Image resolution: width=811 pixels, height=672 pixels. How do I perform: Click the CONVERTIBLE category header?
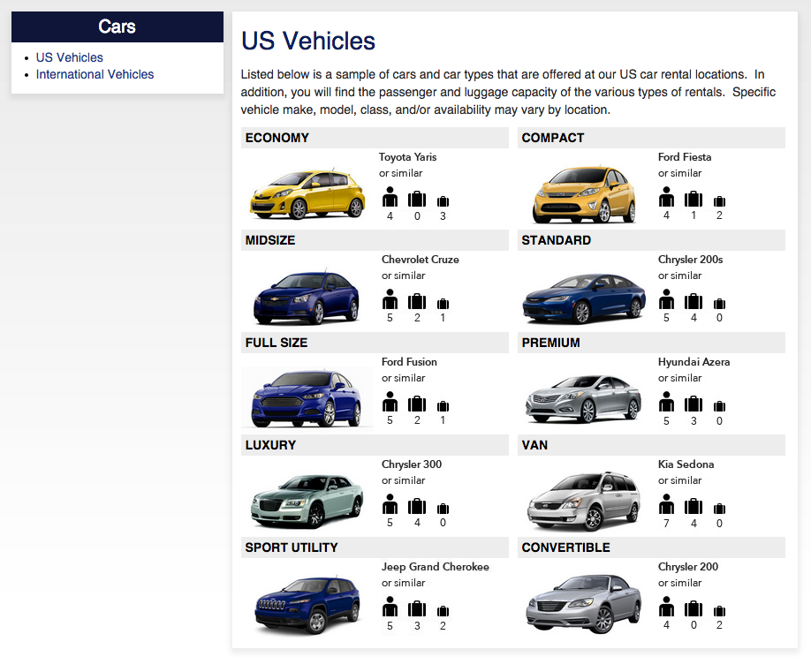651,547
